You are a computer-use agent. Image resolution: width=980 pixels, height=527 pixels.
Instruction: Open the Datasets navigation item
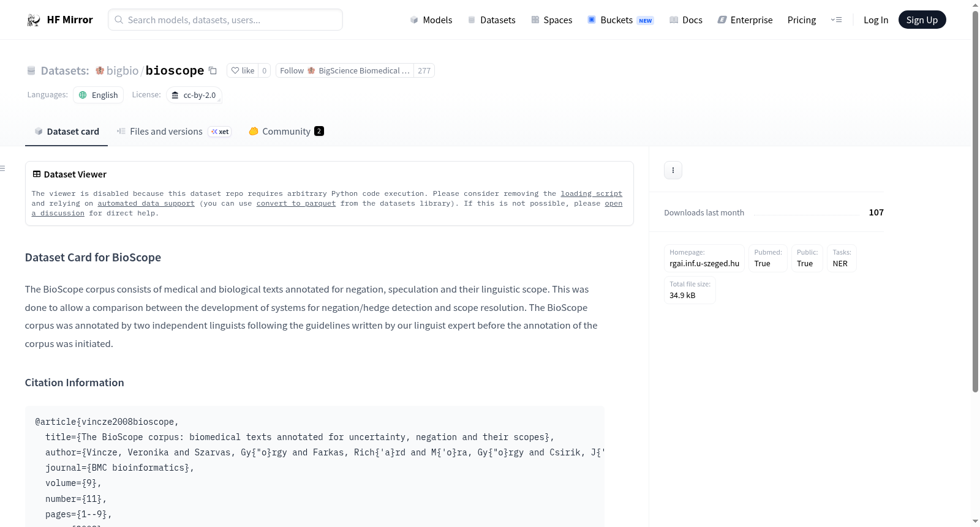tap(492, 20)
